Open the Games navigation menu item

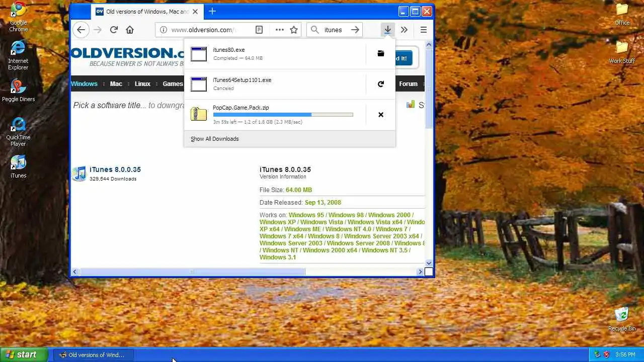click(173, 84)
